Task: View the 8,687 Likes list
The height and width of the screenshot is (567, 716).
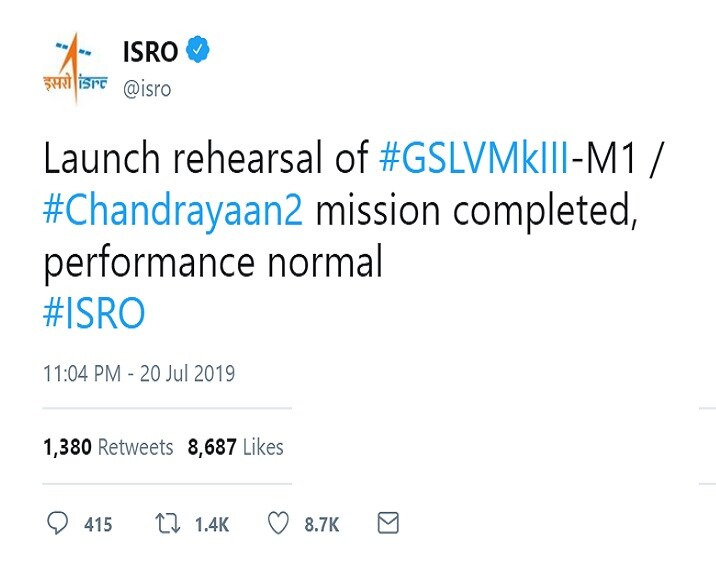Action: point(236,448)
